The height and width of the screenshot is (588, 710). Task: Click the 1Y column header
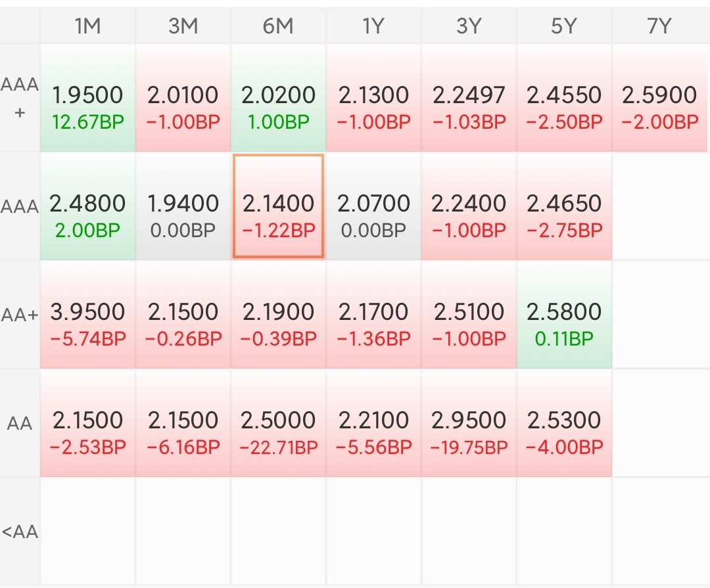(x=373, y=26)
